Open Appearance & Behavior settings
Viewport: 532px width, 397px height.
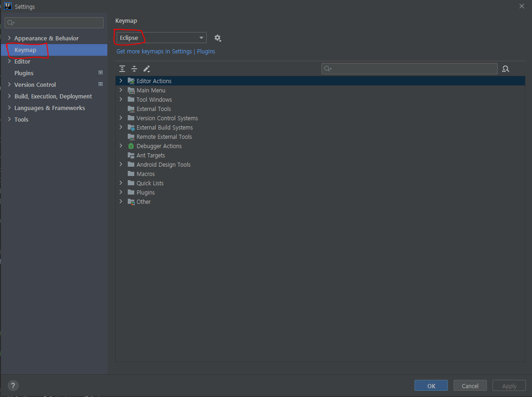pyautogui.click(x=54, y=39)
